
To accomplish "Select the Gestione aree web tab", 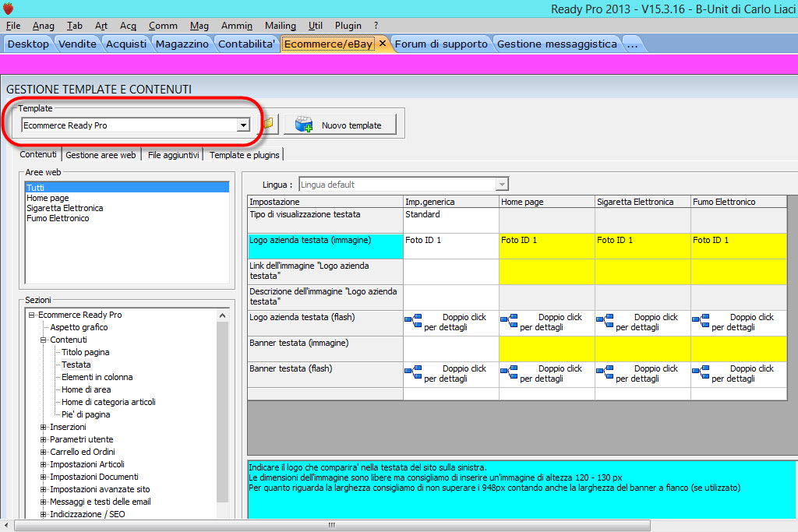I will 101,155.
